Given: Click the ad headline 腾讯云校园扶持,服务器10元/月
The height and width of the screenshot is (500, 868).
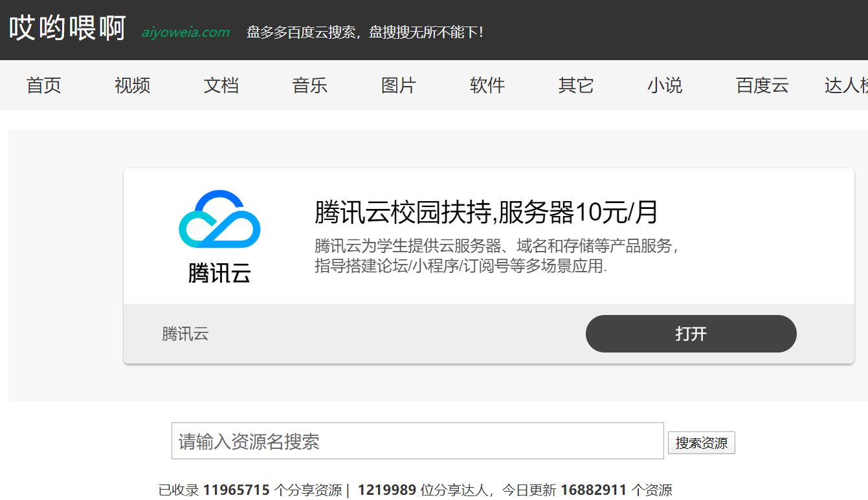Looking at the screenshot, I should tap(487, 212).
